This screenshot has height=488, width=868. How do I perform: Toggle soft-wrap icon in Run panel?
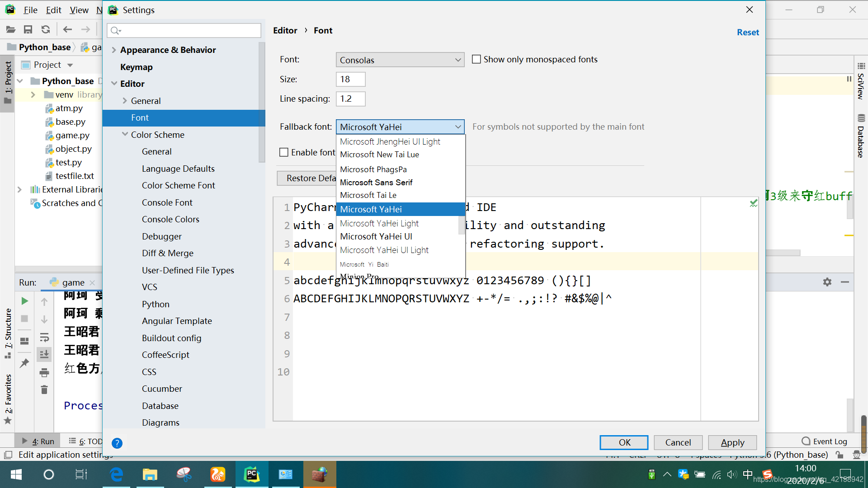[44, 338]
